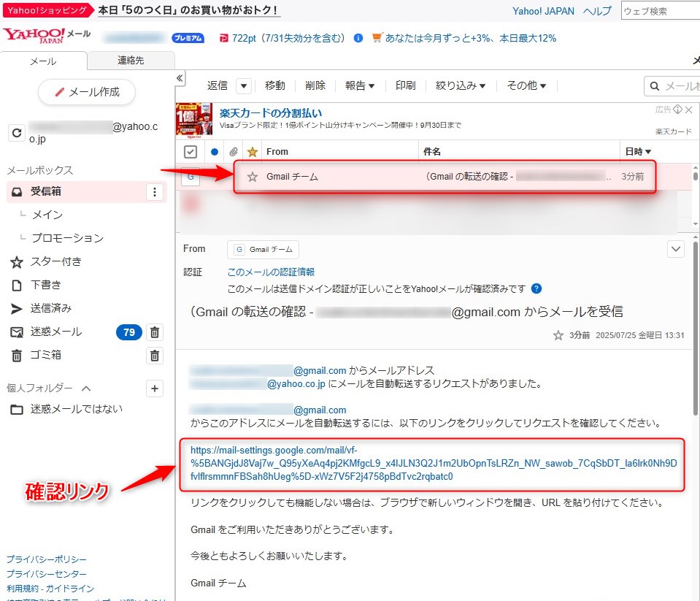Click 印刷 to print the message
Screen dimensions: 700x601
[x=405, y=85]
